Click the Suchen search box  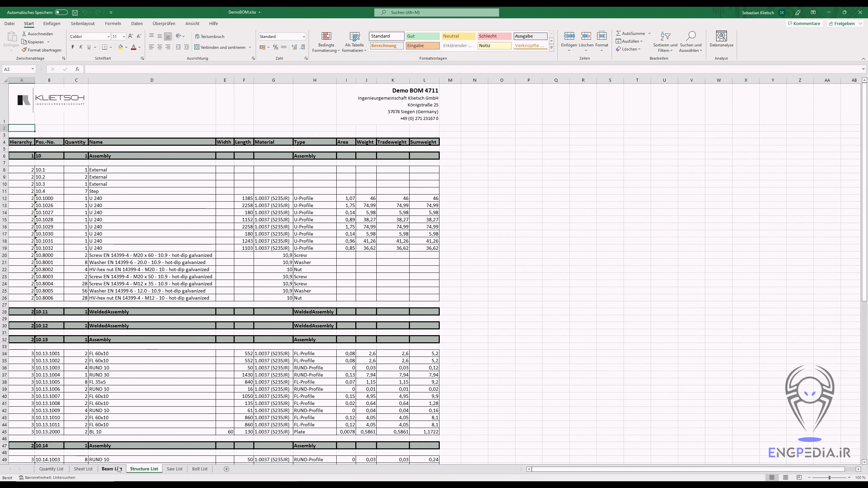pyautogui.click(x=437, y=13)
